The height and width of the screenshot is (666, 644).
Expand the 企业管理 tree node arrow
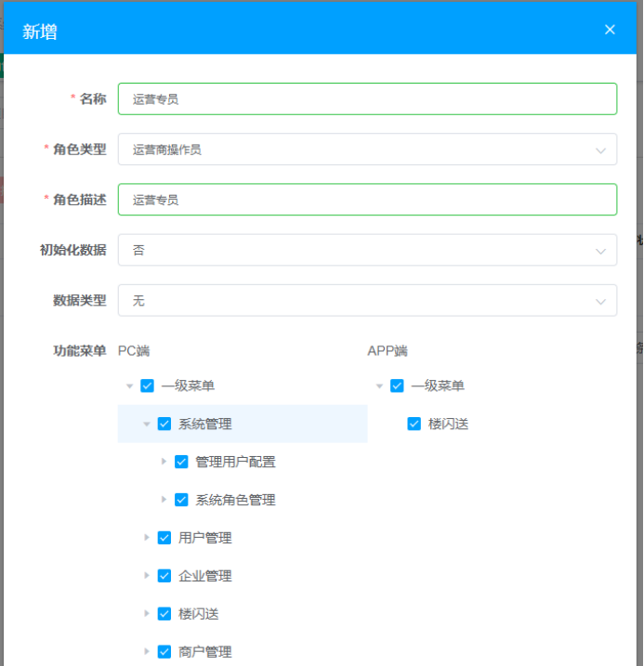tap(147, 576)
